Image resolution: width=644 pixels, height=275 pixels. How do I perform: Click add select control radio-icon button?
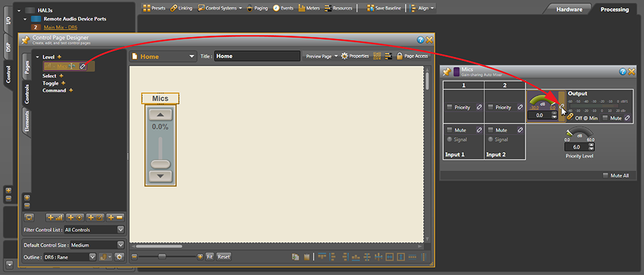pyautogui.click(x=75, y=218)
